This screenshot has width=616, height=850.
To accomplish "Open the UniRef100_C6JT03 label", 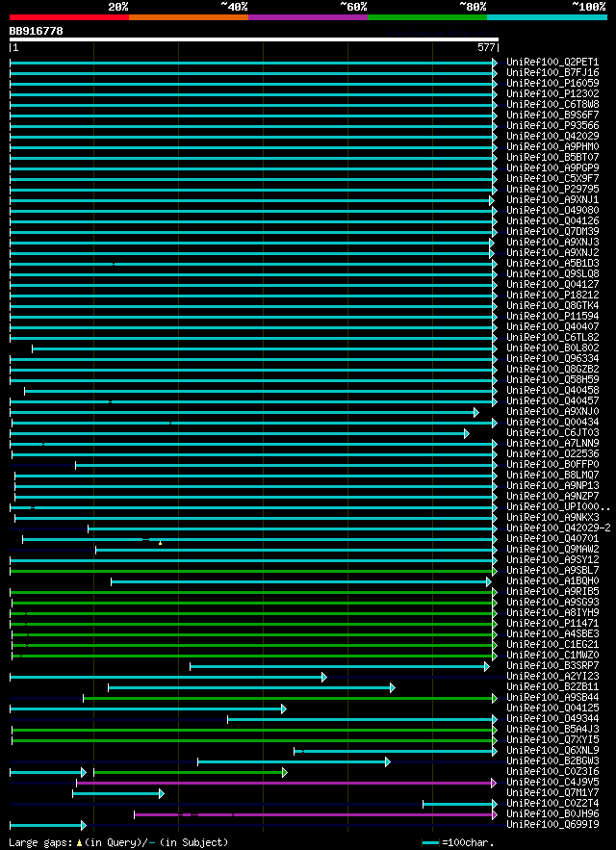I will pos(552,432).
